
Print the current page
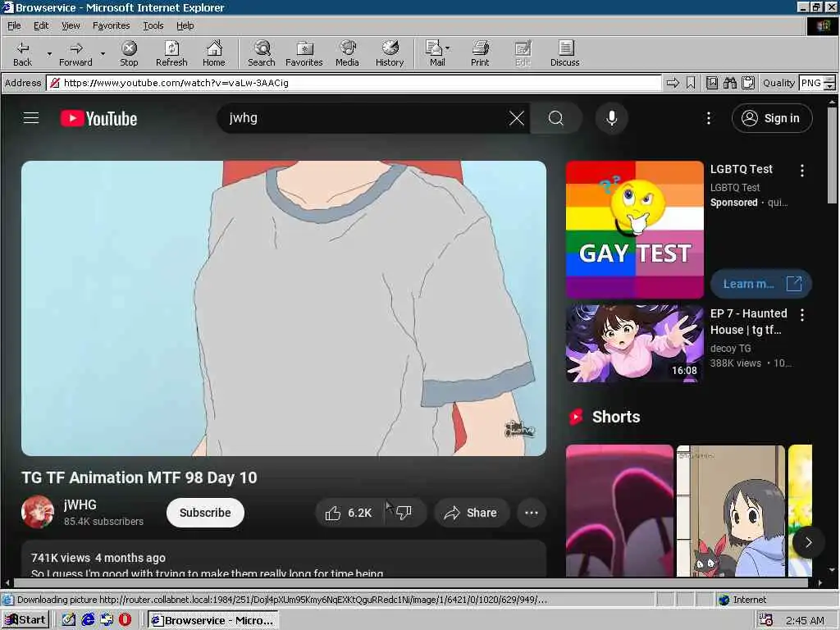(480, 53)
